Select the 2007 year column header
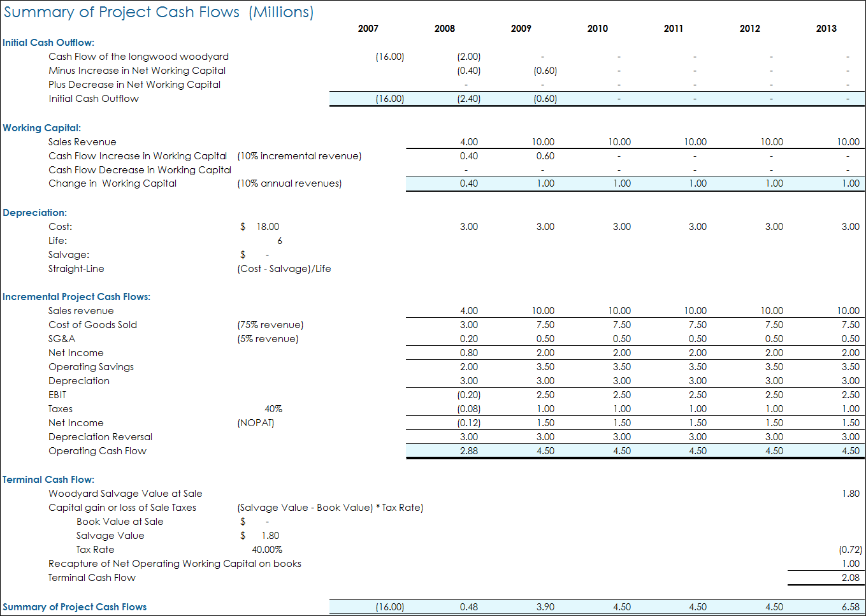The height and width of the screenshot is (616, 866). point(368,29)
